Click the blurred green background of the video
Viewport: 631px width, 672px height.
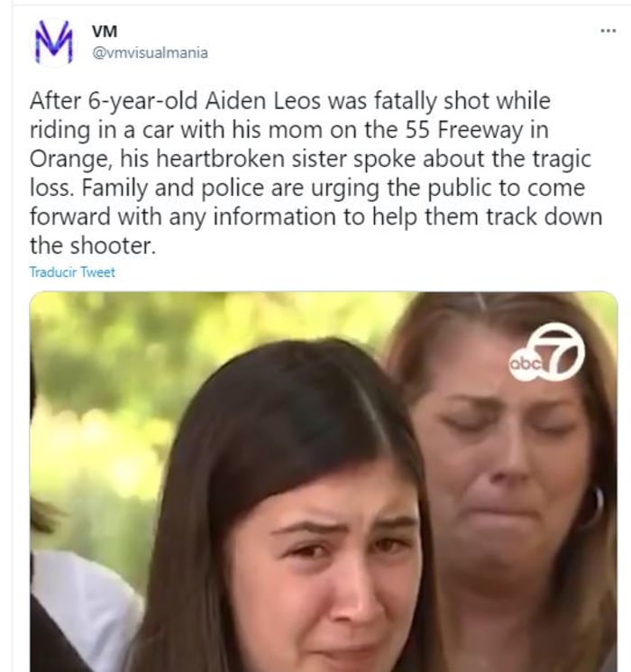pyautogui.click(x=107, y=386)
